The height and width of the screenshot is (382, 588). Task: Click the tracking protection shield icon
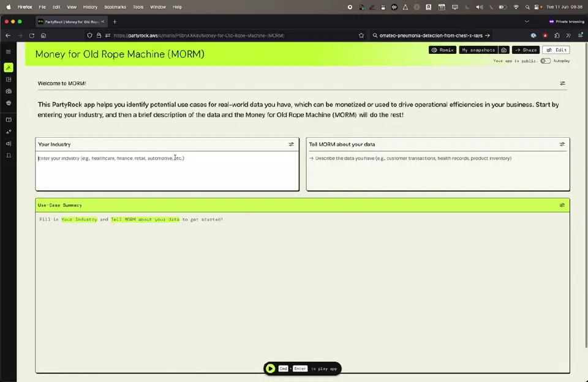[x=89, y=36]
